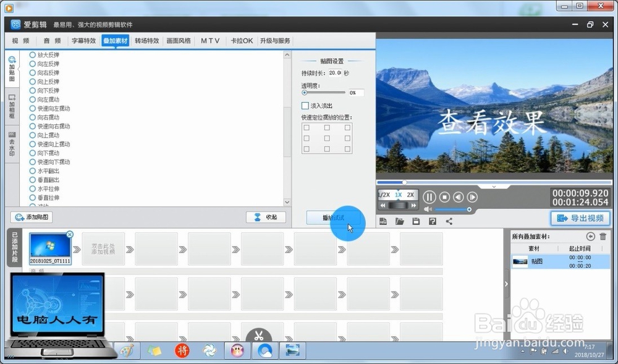This screenshot has height=364, width=618.
Task: Click the rewind double-arrow under speed selector
Action: click(x=383, y=206)
